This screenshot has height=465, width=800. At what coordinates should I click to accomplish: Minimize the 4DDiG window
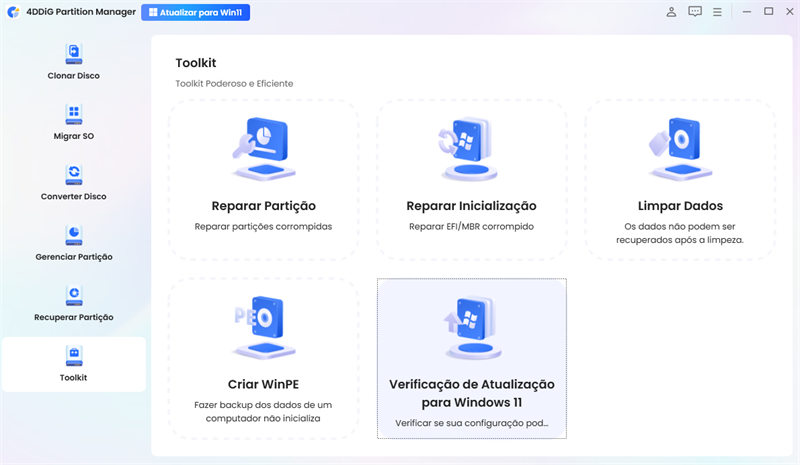coord(746,12)
